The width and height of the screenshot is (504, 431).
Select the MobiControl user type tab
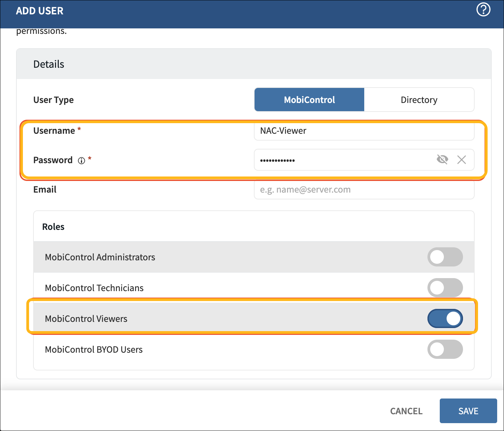coord(309,100)
